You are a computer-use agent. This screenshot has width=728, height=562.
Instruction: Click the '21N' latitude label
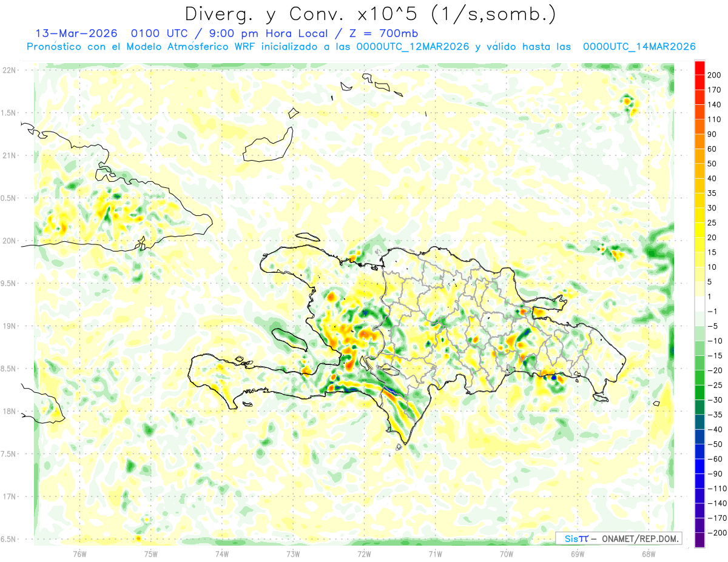click(10, 155)
